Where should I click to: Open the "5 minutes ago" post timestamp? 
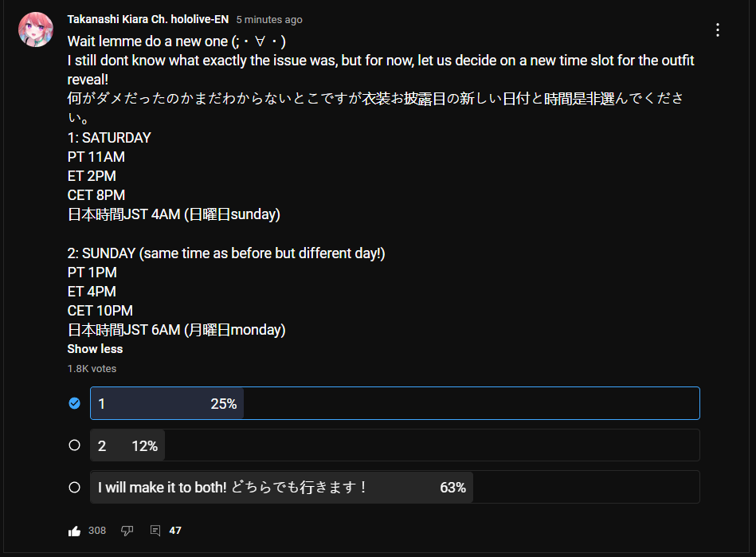point(269,20)
